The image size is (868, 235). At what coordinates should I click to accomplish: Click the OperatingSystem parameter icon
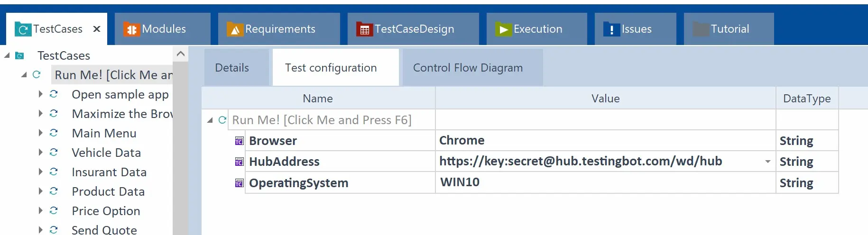click(239, 183)
